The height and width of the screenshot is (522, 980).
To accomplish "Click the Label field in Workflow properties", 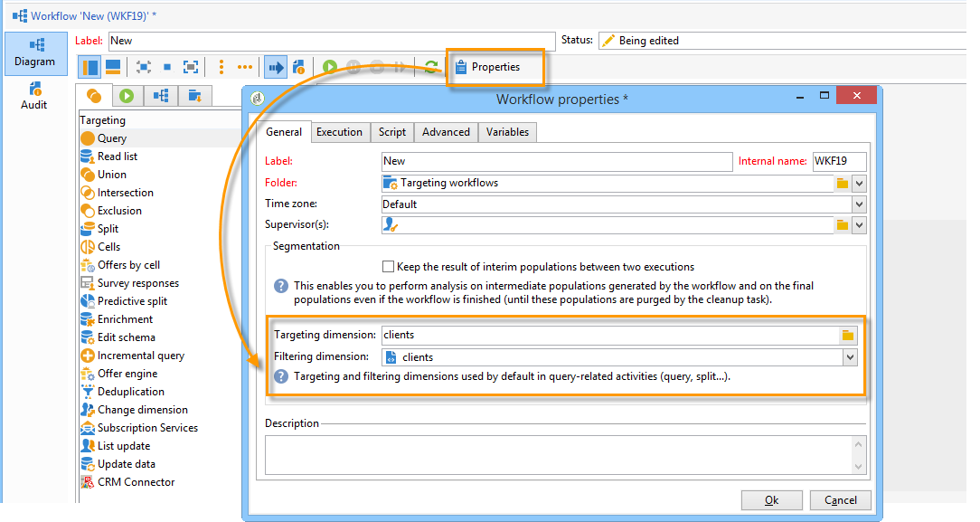I will point(557,161).
